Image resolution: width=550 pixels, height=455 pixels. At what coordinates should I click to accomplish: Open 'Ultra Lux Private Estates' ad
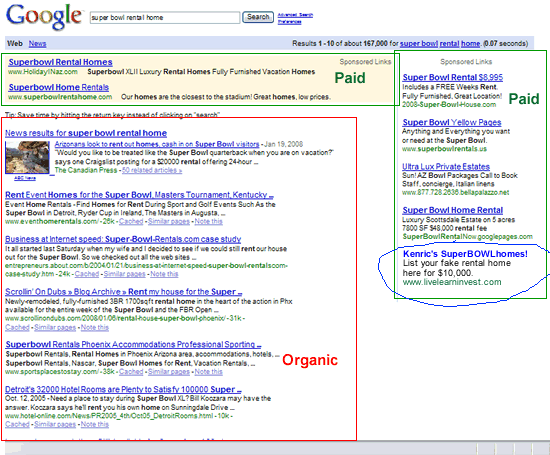click(446, 166)
